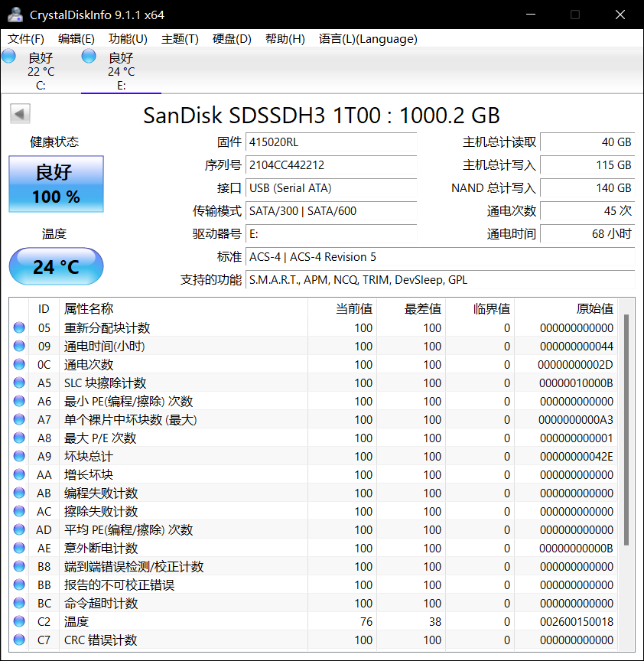The width and height of the screenshot is (644, 661).
Task: Click current value 76 in C2 温度 row
Action: tap(366, 621)
